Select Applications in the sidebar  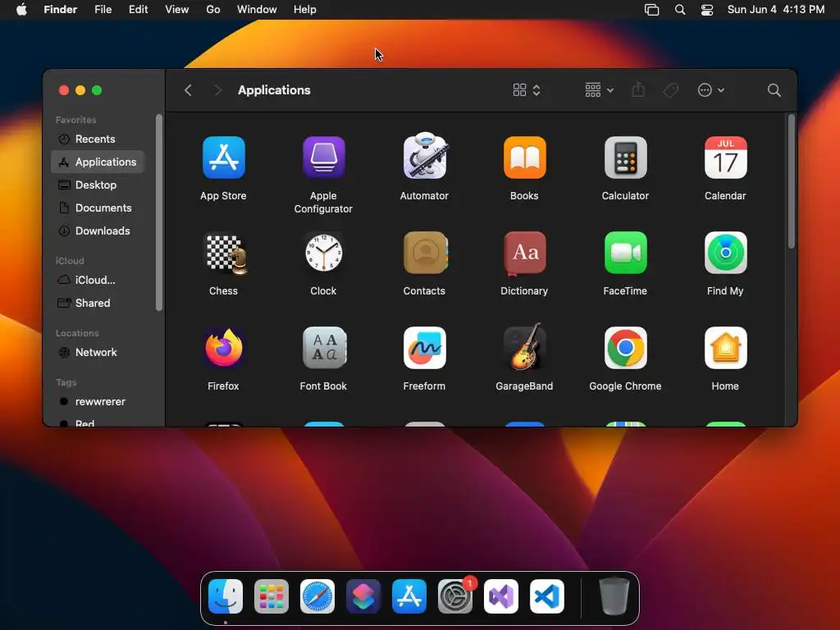point(98,162)
